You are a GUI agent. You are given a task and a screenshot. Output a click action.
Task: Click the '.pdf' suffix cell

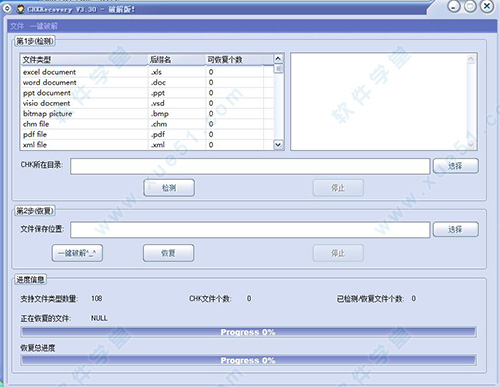(158, 134)
